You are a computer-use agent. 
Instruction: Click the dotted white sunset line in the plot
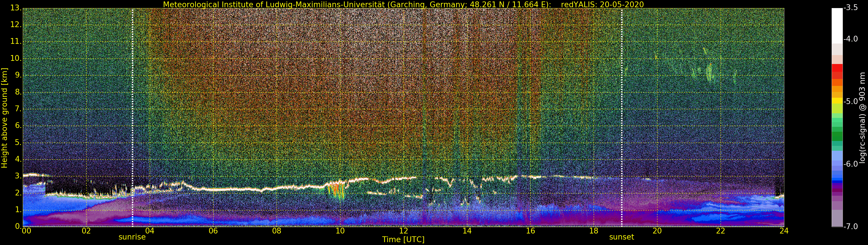(x=622, y=117)
